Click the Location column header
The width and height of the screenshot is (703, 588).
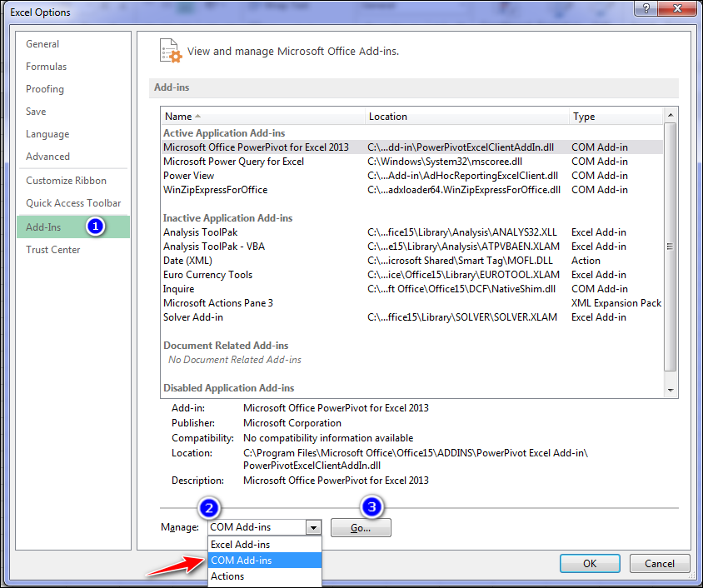click(389, 117)
